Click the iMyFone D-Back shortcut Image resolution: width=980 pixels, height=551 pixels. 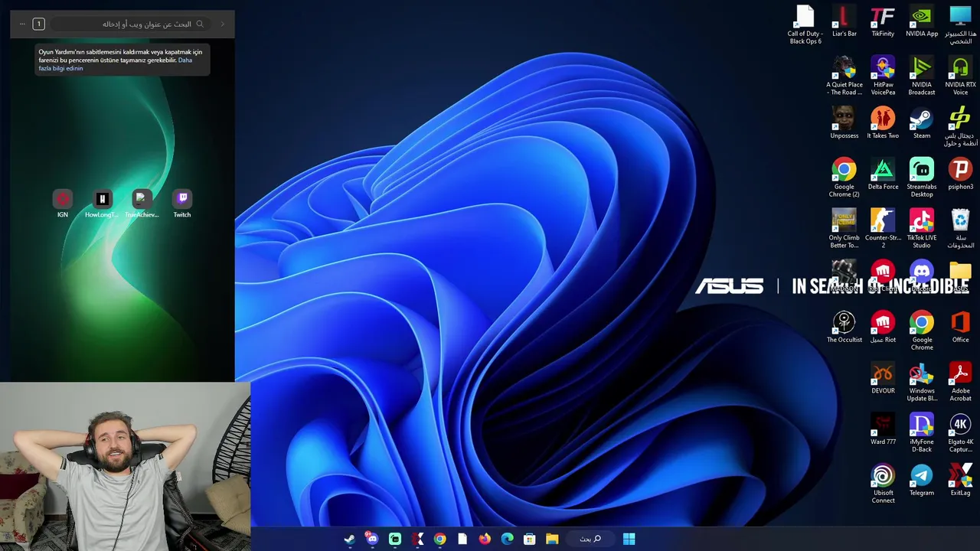(922, 432)
